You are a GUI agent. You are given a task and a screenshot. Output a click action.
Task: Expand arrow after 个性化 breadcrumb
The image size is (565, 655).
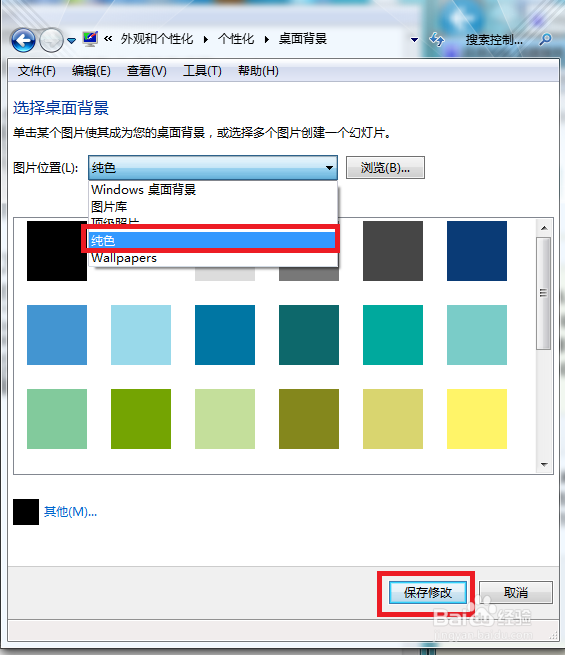click(267, 39)
